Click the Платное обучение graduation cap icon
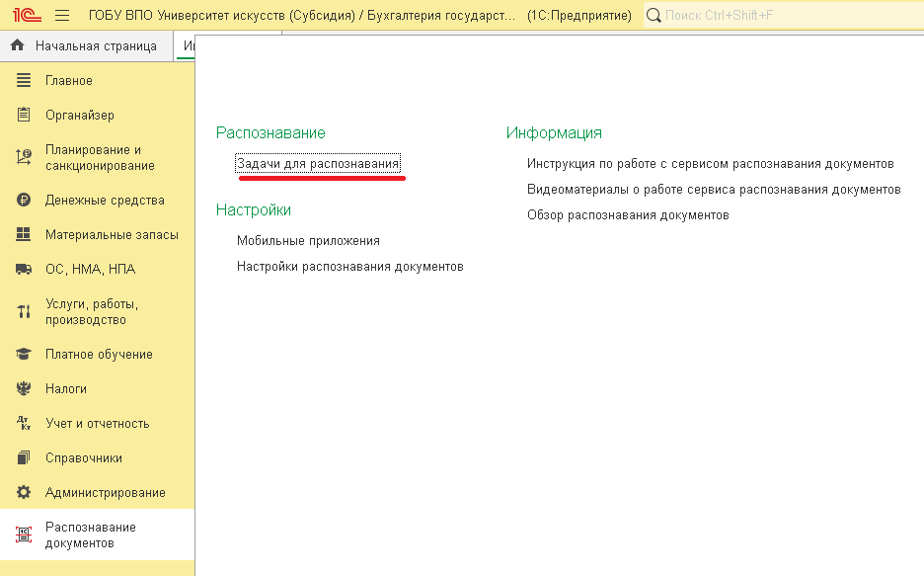924x576 pixels. 24,355
